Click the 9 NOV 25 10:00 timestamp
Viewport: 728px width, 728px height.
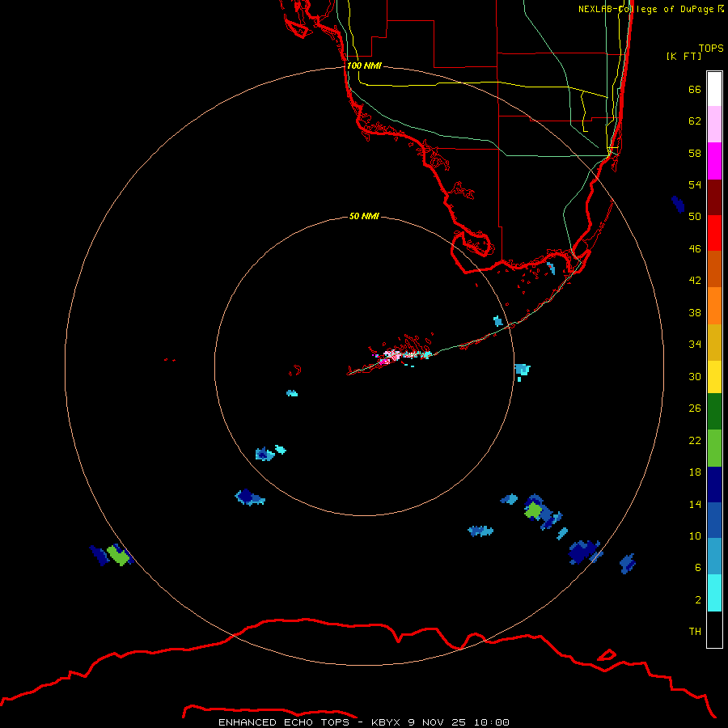(459, 722)
